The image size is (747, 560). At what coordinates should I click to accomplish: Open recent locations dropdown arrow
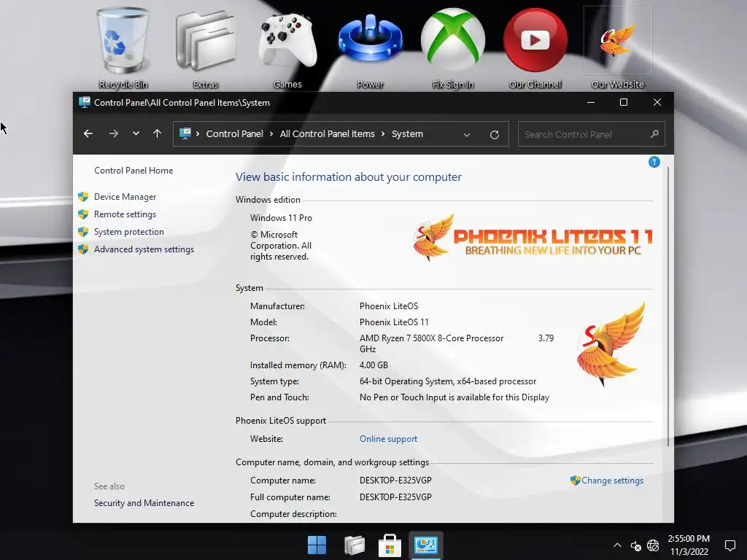click(x=136, y=134)
